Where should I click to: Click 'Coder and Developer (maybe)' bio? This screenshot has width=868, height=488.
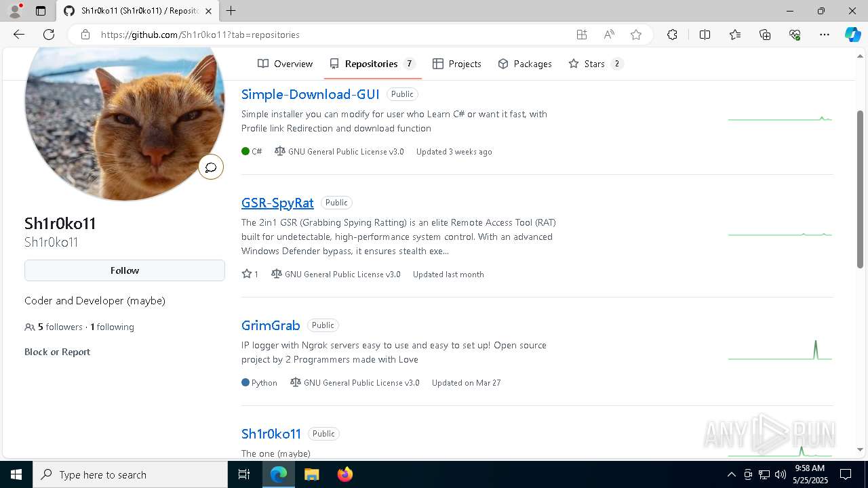pyautogui.click(x=95, y=301)
